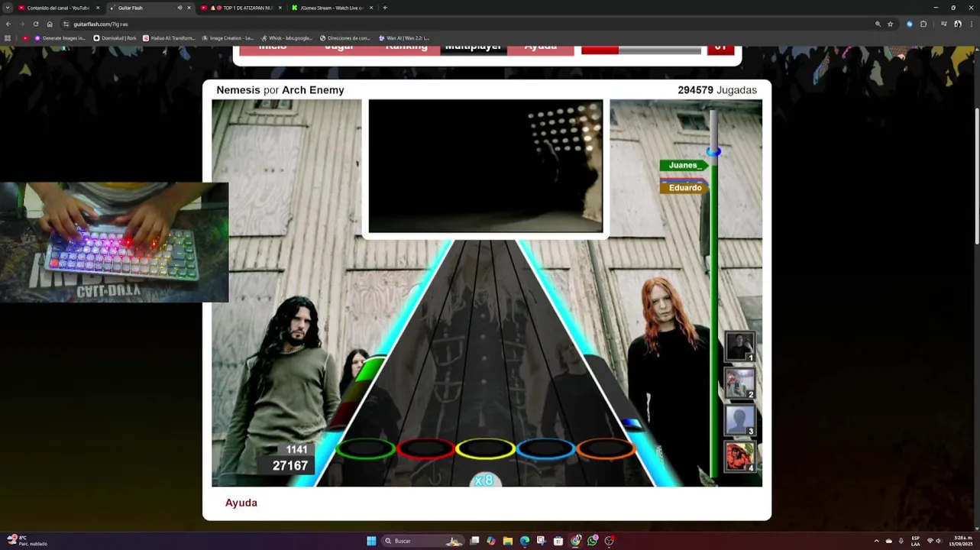This screenshot has height=550, width=980.
Task: Select player avatar number 1
Action: [x=739, y=347]
